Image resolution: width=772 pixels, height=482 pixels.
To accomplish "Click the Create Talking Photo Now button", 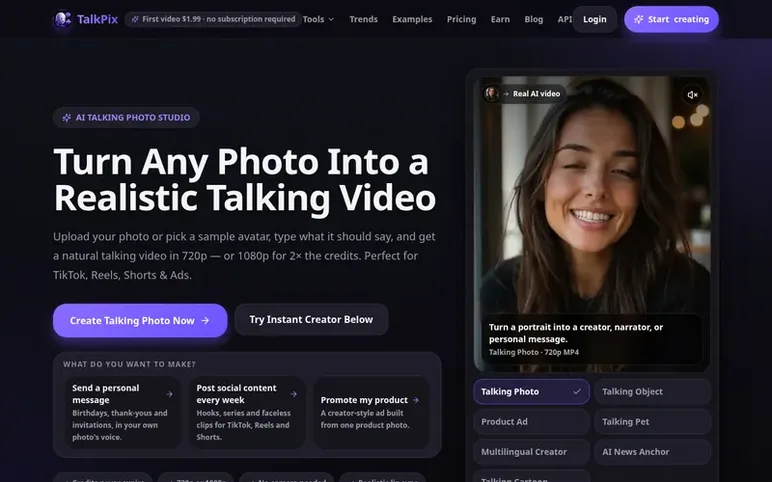I will (140, 321).
